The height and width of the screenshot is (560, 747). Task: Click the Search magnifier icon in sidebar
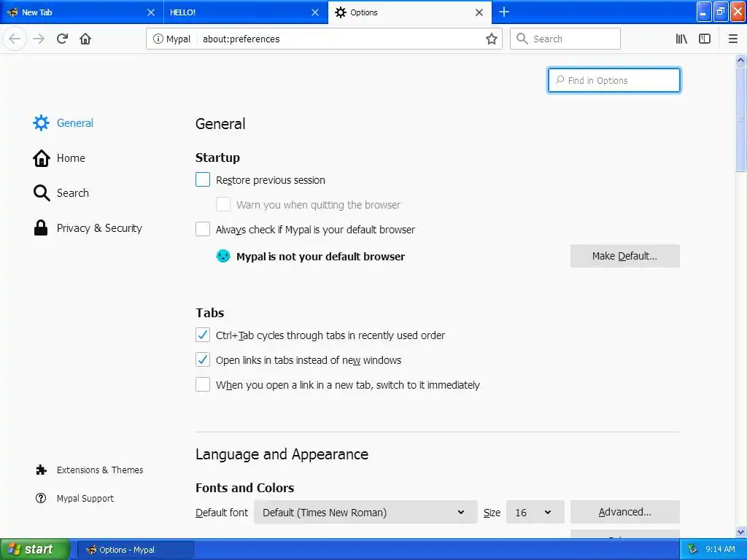click(x=41, y=192)
